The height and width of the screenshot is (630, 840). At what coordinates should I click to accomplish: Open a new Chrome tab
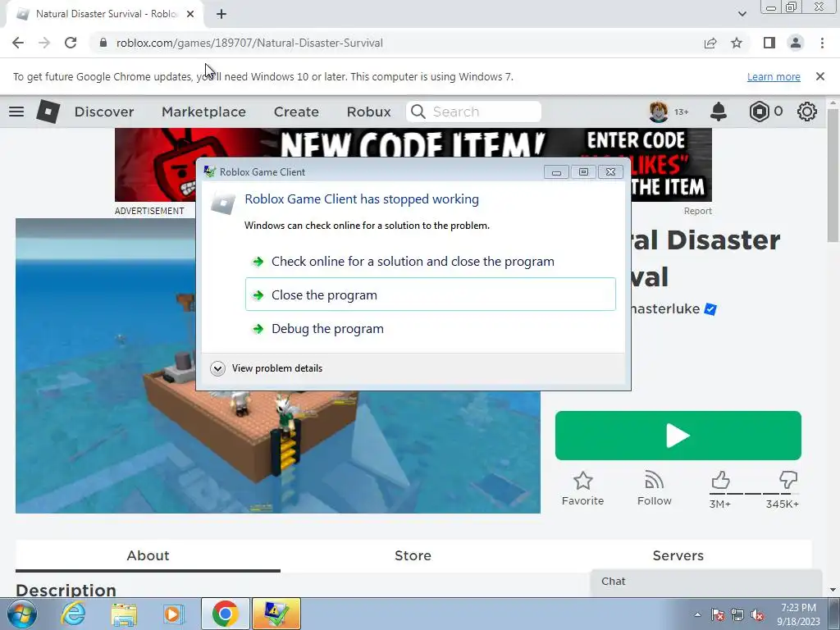pyautogui.click(x=221, y=14)
